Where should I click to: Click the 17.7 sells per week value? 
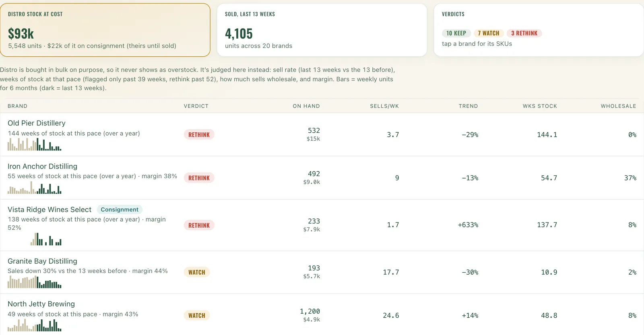click(391, 272)
